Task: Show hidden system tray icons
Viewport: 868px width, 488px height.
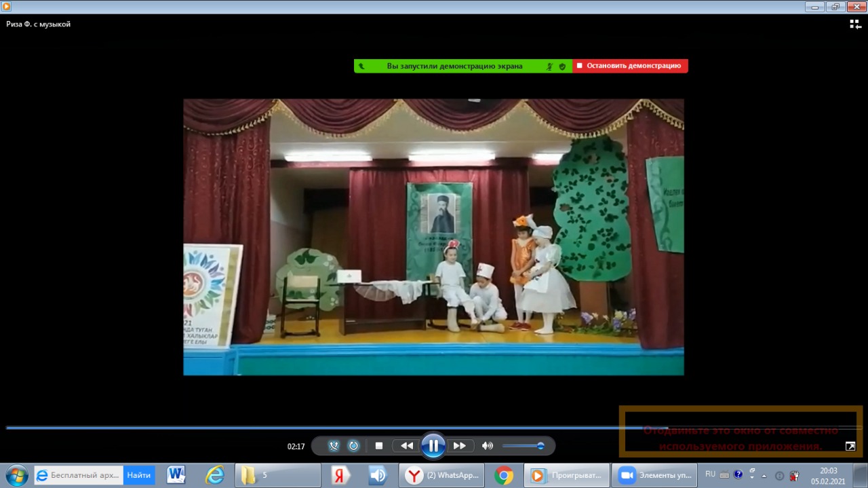Action: pos(764,476)
